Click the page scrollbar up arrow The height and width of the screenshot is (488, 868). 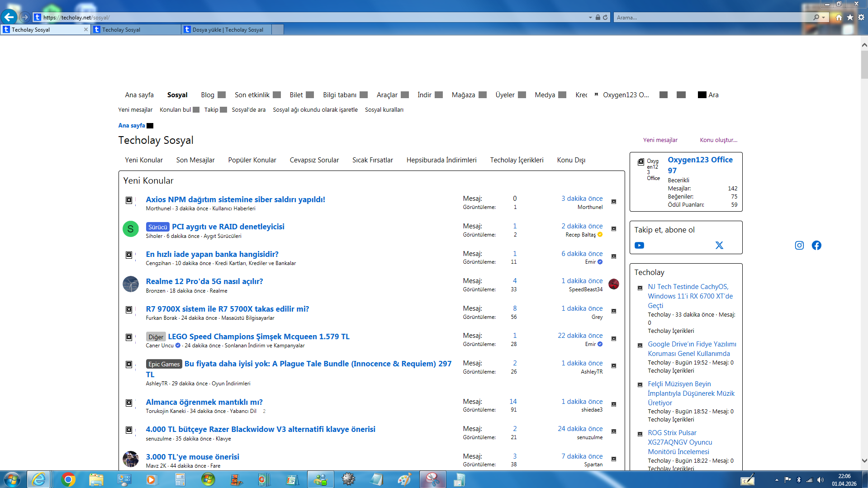click(x=864, y=45)
